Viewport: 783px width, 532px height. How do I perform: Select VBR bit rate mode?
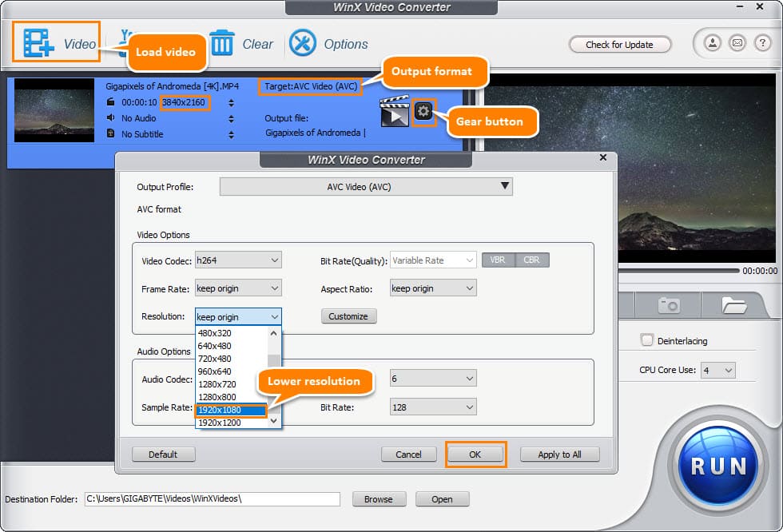tap(497, 260)
